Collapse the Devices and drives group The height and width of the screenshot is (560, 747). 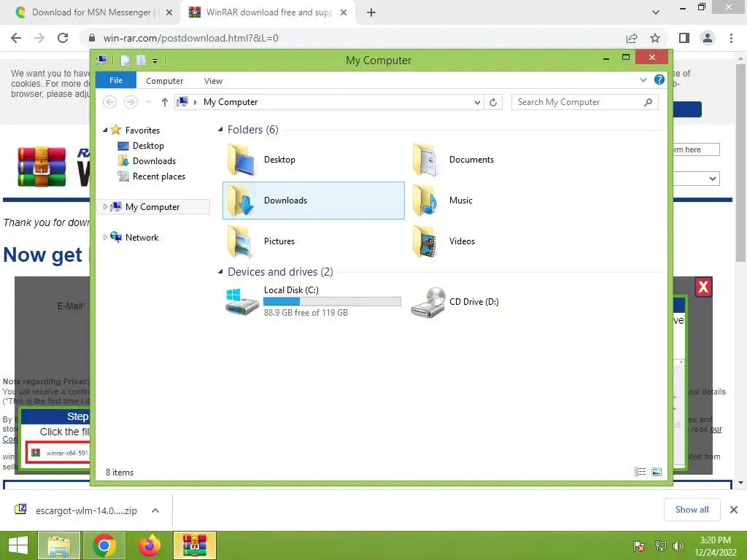click(x=220, y=271)
